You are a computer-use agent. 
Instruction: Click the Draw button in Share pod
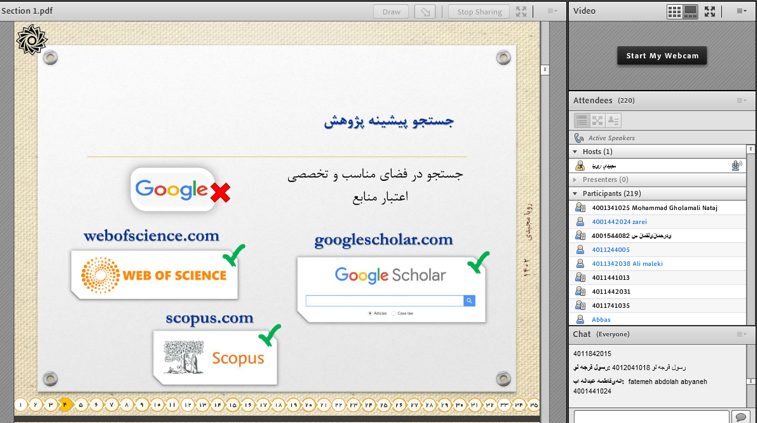pyautogui.click(x=391, y=12)
